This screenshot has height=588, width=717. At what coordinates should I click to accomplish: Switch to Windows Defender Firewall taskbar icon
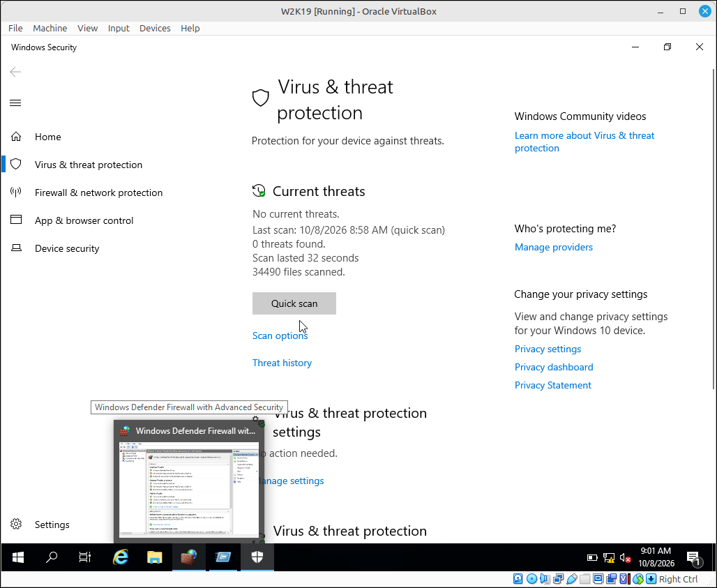189,557
